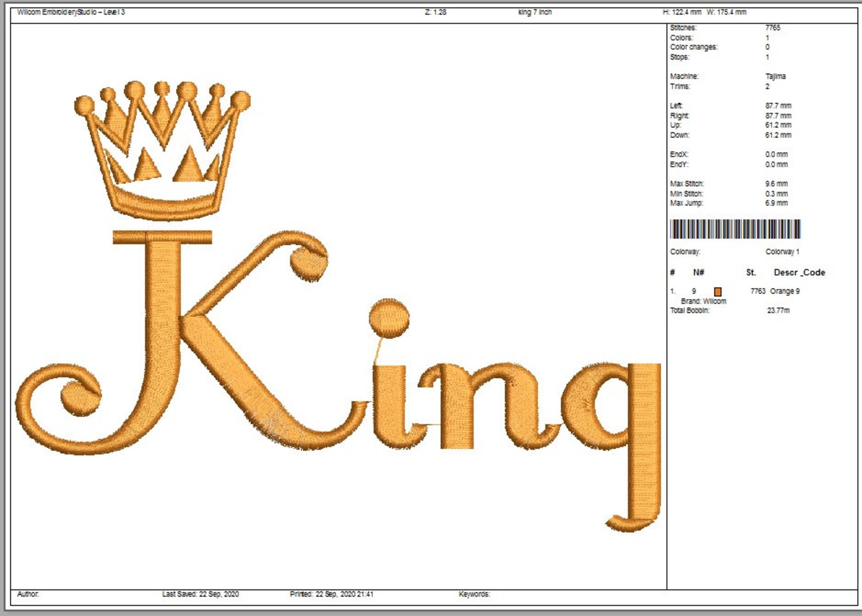Click the 61.2 mm value beside Down

coord(778,135)
